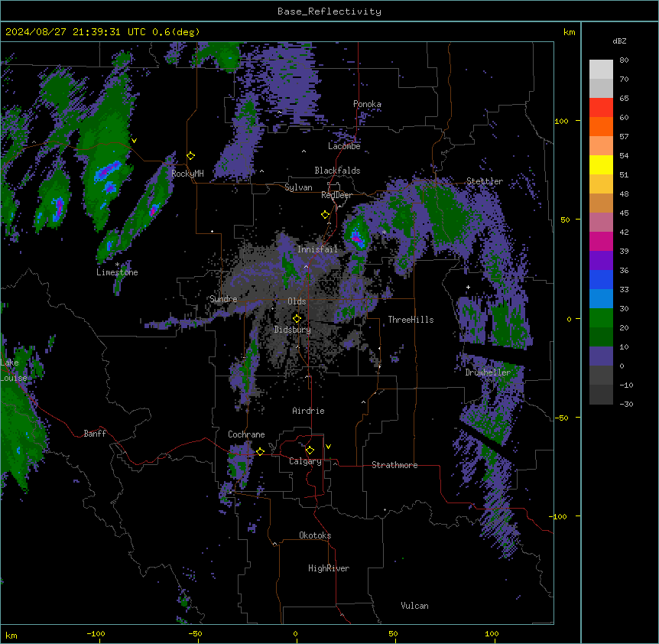Click the asterisk marker above Limestone
659x644 pixels.
point(117,265)
